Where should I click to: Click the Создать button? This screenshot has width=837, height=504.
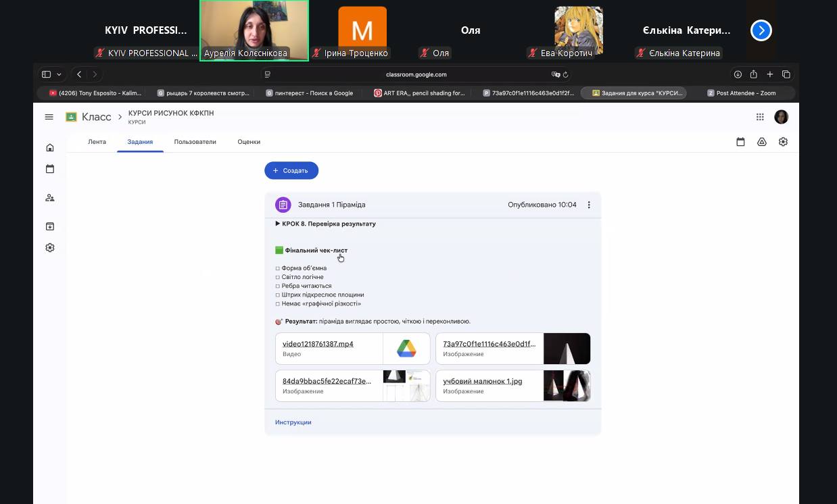(x=291, y=171)
